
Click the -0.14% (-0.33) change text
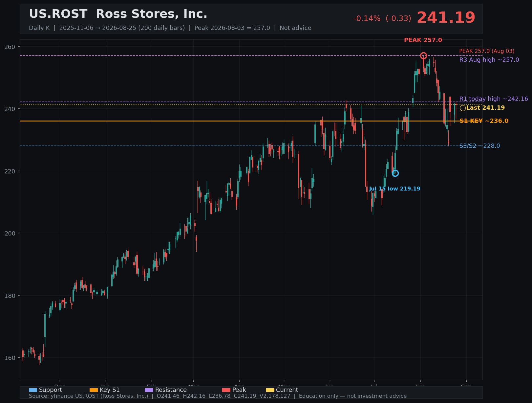[382, 19]
